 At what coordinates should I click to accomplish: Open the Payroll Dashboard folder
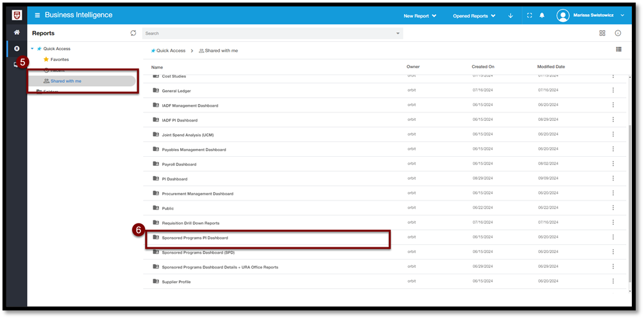tap(179, 164)
